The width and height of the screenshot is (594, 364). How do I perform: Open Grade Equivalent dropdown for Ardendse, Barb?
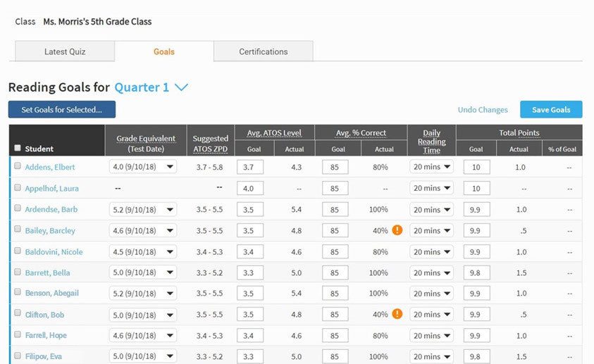tap(142, 210)
